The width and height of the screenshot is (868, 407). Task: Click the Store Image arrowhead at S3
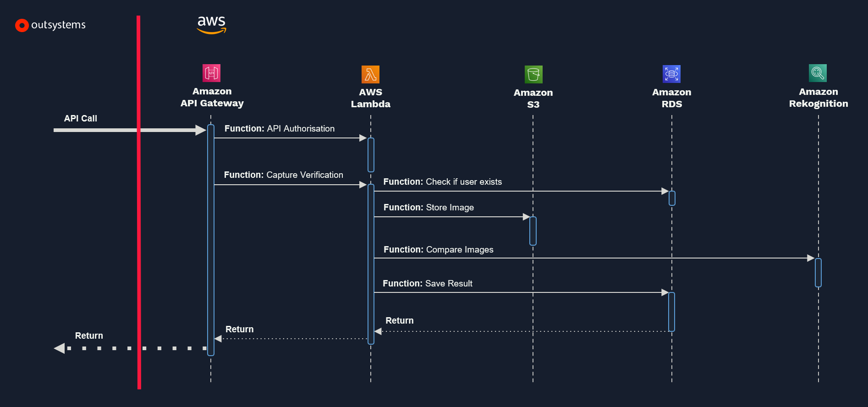click(x=526, y=217)
